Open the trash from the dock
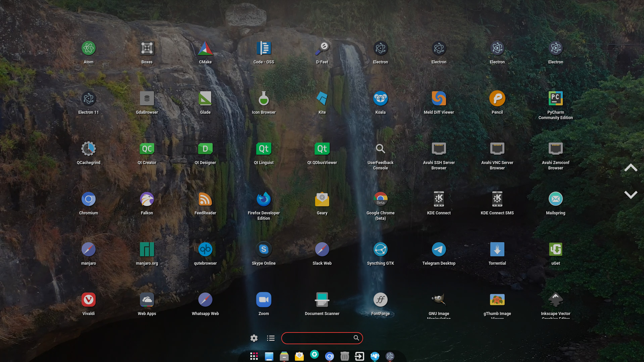Image resolution: width=644 pixels, height=362 pixels. tap(345, 356)
